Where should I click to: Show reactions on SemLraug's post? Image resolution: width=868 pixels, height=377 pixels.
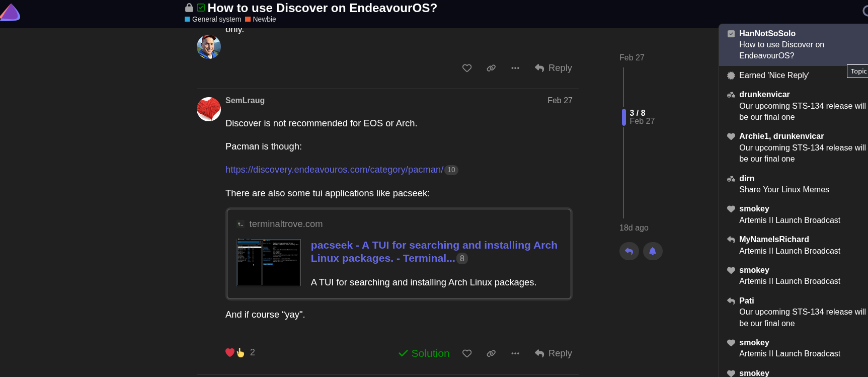tap(234, 352)
